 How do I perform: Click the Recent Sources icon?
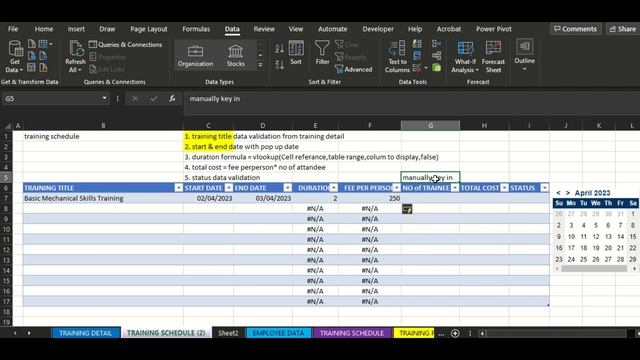point(43,56)
